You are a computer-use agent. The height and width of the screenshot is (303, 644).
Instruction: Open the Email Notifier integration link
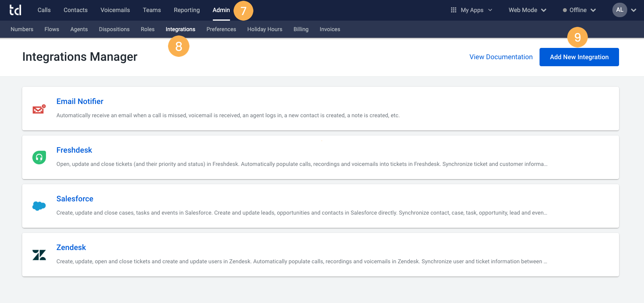pyautogui.click(x=80, y=101)
